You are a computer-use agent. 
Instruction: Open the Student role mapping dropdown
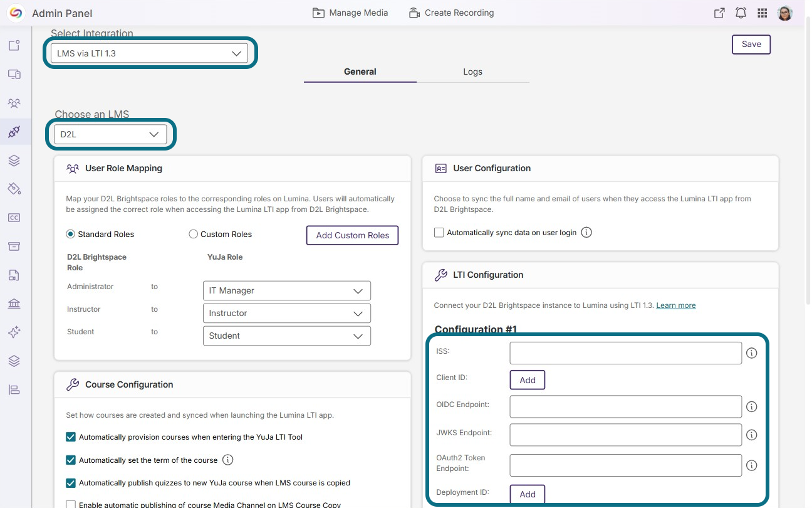[x=287, y=336]
